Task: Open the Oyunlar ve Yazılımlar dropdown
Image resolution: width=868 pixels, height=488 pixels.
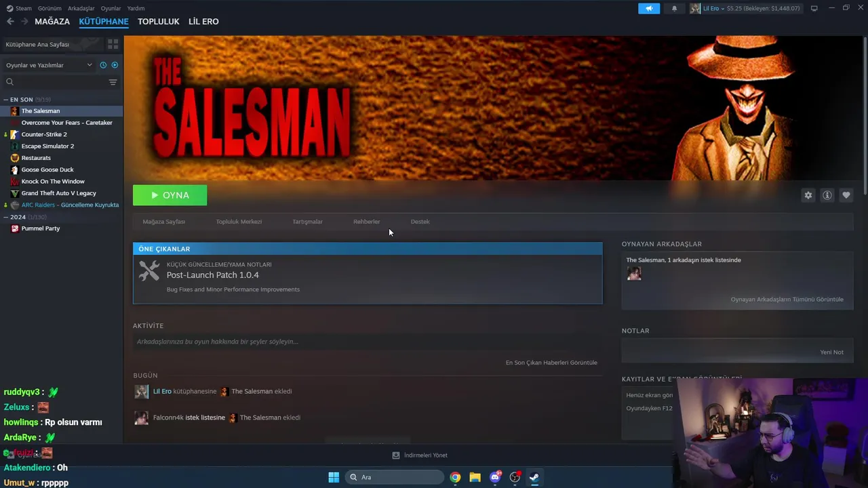Action: click(48, 65)
